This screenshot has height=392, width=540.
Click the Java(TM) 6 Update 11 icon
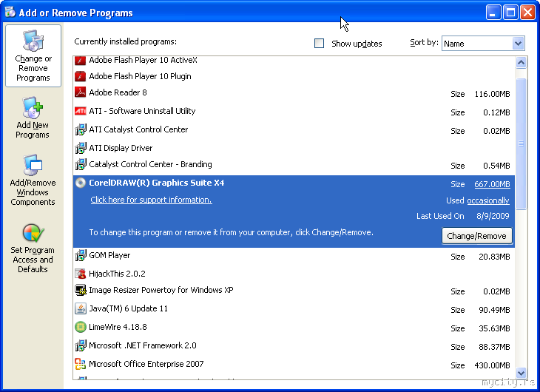pyautogui.click(x=81, y=309)
